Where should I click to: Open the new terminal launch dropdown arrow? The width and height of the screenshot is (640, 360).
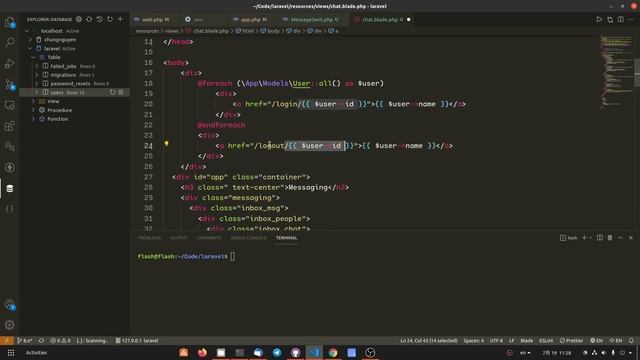click(x=590, y=238)
